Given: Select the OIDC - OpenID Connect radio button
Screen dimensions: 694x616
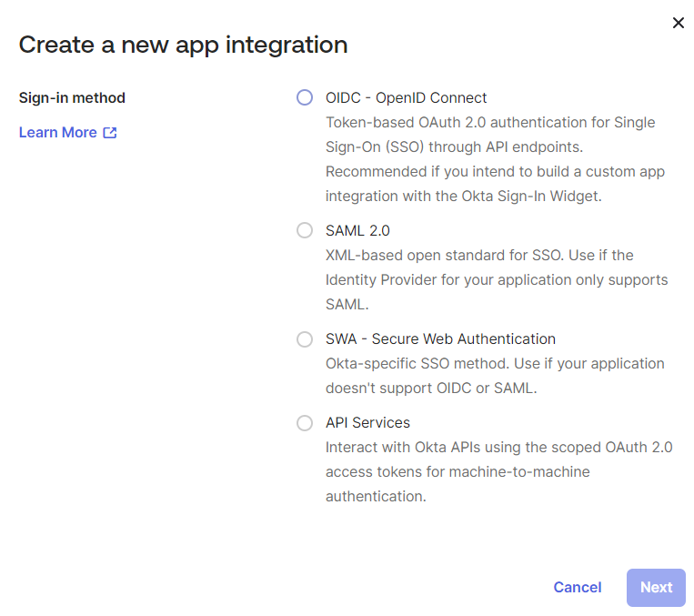Looking at the screenshot, I should click(305, 98).
